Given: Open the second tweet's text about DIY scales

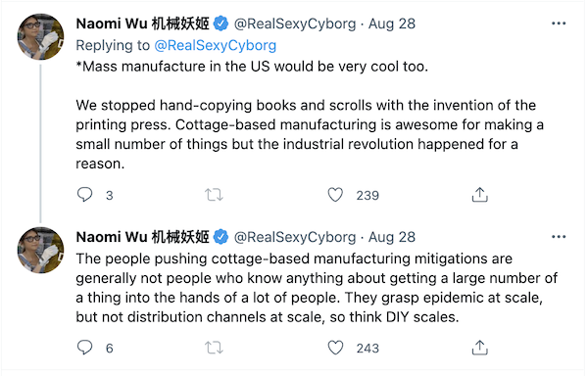Looking at the screenshot, I should (317, 288).
